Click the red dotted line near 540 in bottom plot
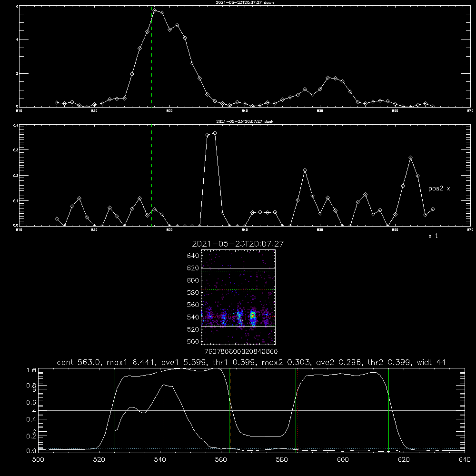This screenshot has height=476, width=476. (163, 409)
